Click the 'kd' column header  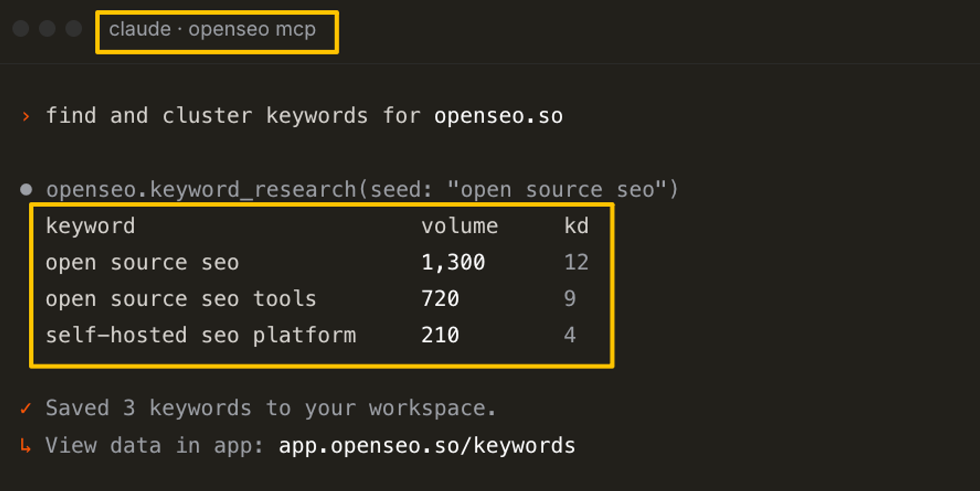(576, 226)
